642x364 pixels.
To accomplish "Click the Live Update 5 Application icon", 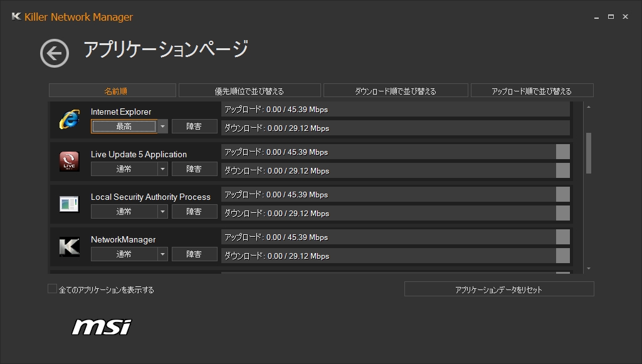I will tap(69, 162).
